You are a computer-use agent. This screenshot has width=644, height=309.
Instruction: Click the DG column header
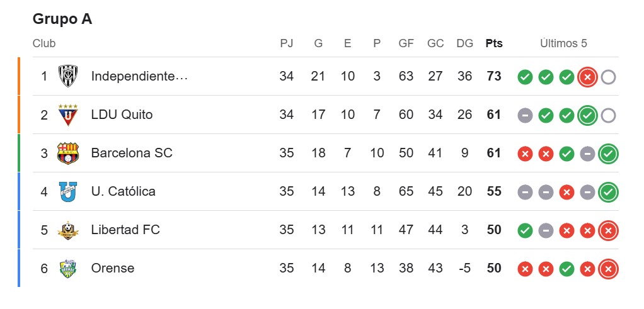pos(464,43)
